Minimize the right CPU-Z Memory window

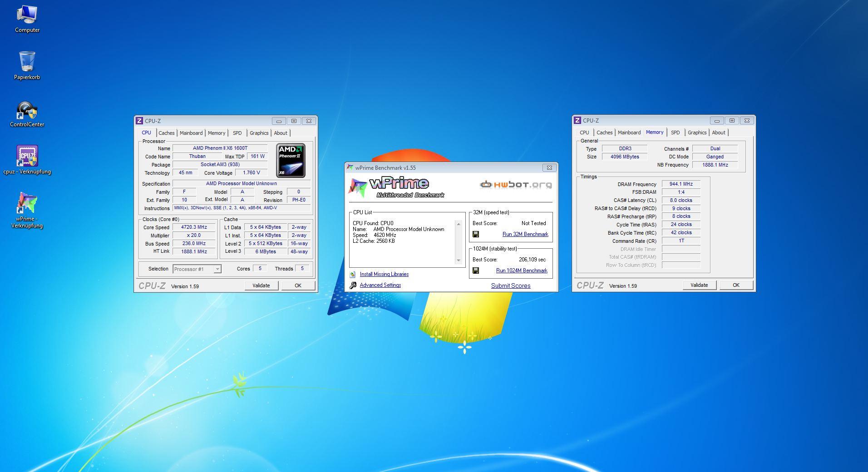tap(717, 120)
